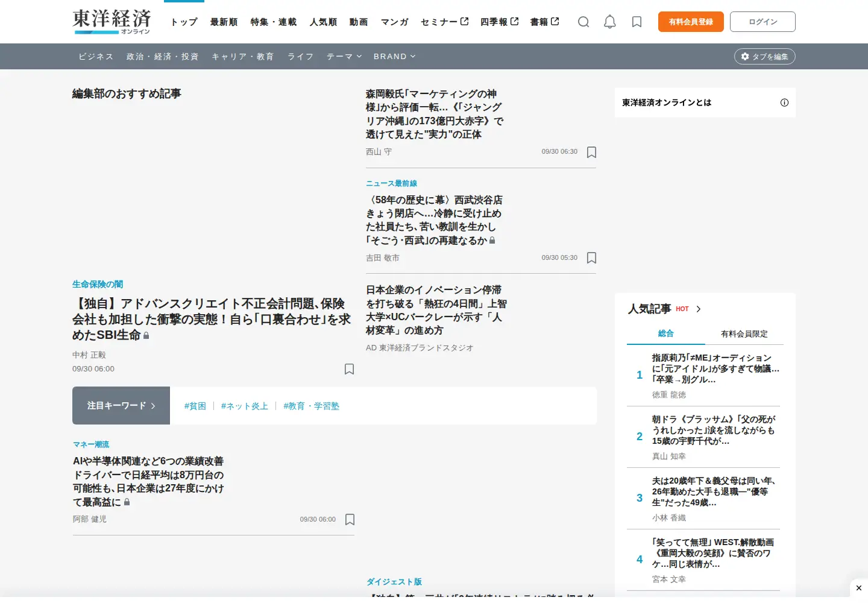
Task: Click info icon beside 東洋経済オンラインとは
Action: point(784,103)
